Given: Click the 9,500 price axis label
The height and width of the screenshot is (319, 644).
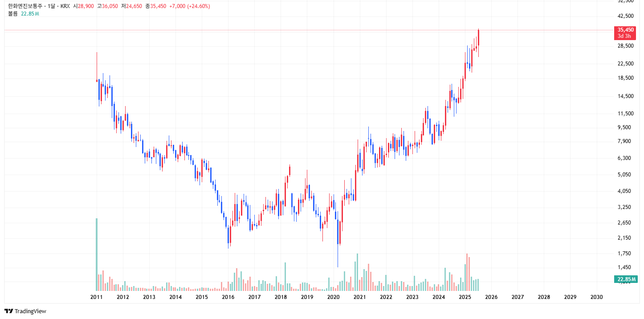Looking at the screenshot, I should [625, 127].
